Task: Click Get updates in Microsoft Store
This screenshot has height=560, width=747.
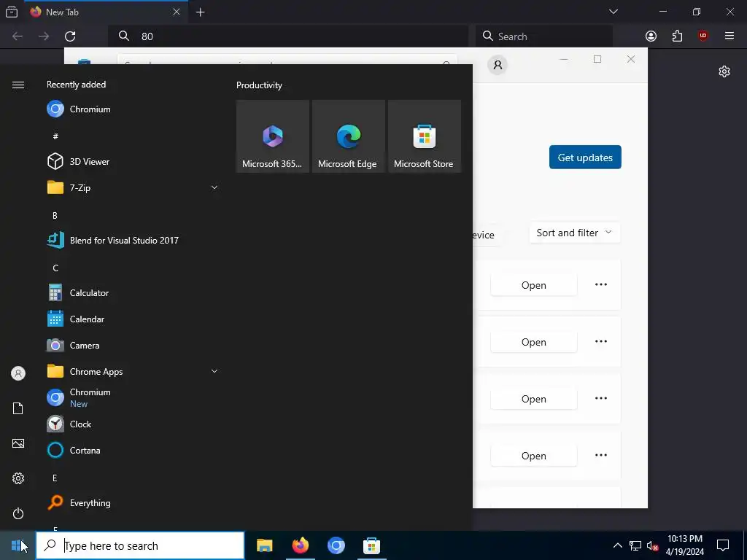Action: 585,157
